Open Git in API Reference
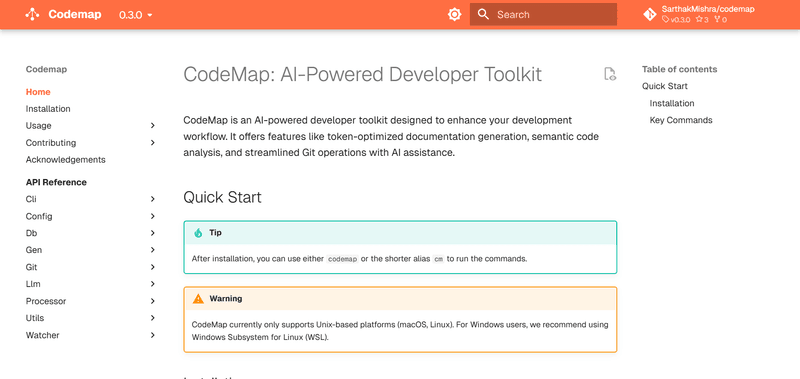This screenshot has width=800, height=379. [x=31, y=267]
